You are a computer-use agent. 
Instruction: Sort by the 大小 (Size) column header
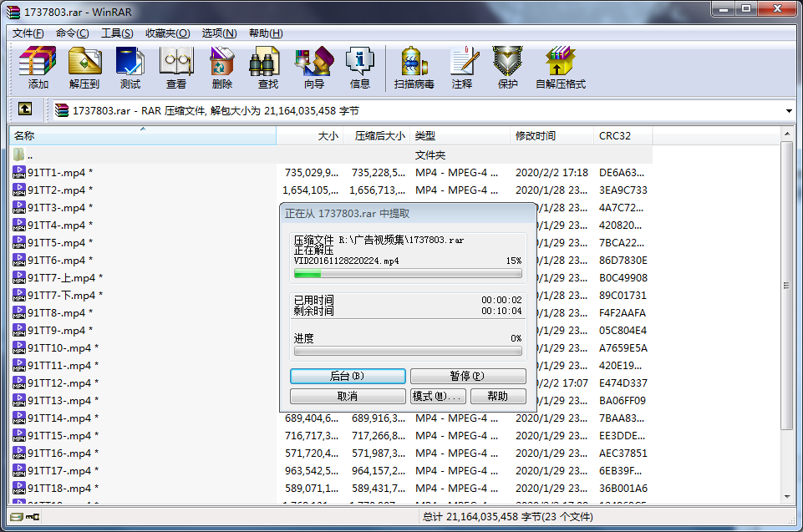click(x=309, y=135)
